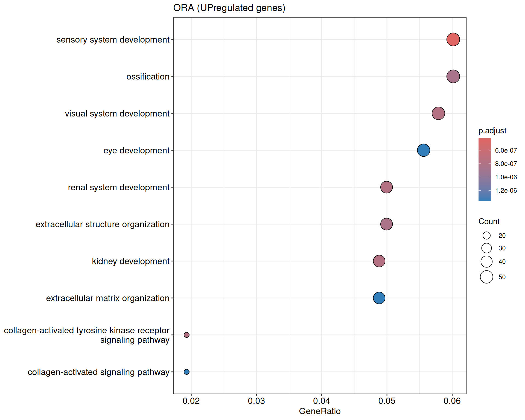Click the Count 40 legend circle
Screen dimensions: 525x420
[486, 262]
